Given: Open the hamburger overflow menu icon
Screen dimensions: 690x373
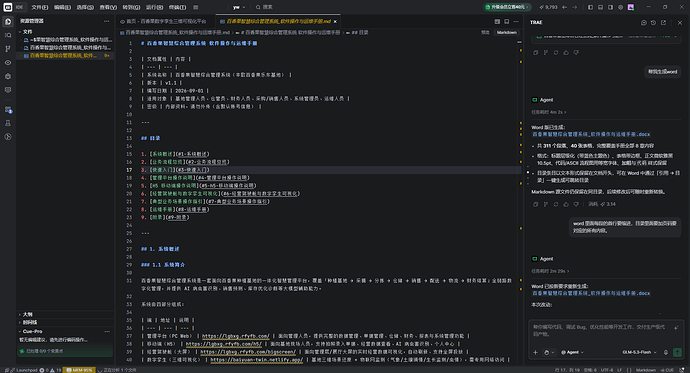Looking at the screenshot, I should tap(195, 7).
